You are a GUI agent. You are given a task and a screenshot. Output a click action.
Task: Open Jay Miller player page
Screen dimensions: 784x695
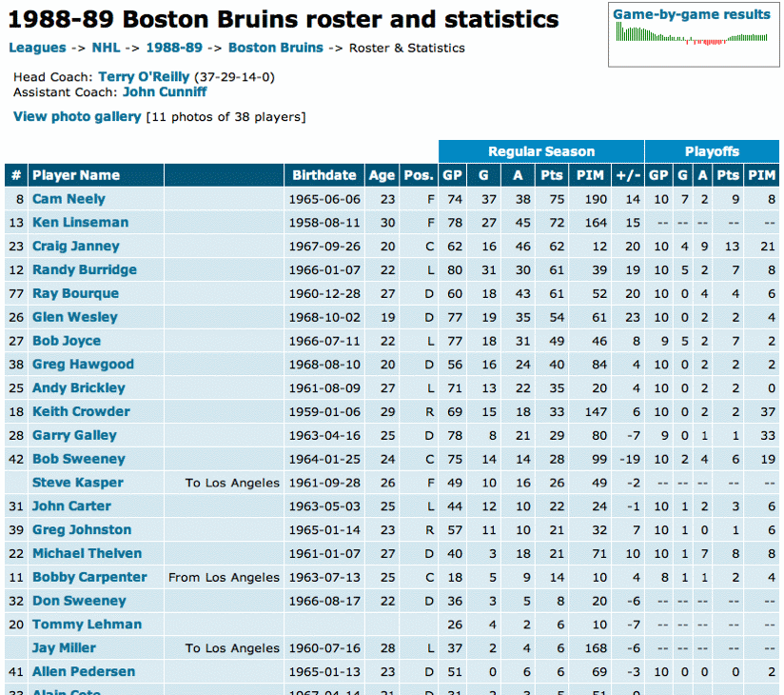pos(64,648)
